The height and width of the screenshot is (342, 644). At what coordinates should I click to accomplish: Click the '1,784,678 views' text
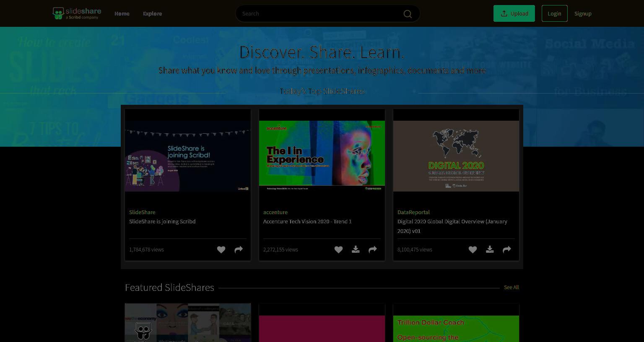[146, 249]
